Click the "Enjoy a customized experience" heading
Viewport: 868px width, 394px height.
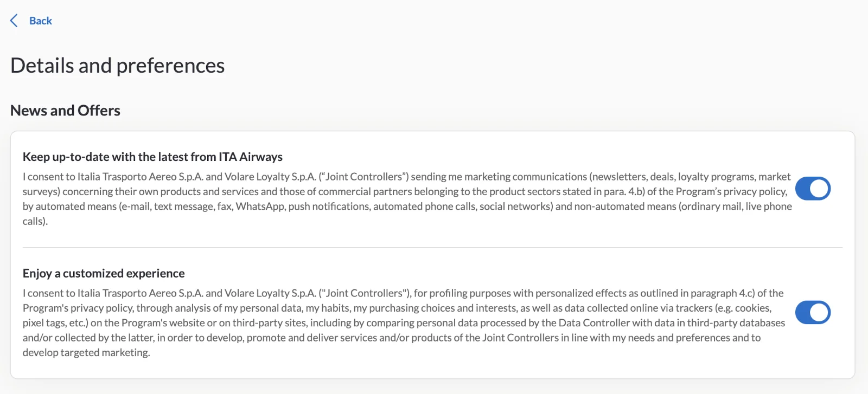point(104,273)
